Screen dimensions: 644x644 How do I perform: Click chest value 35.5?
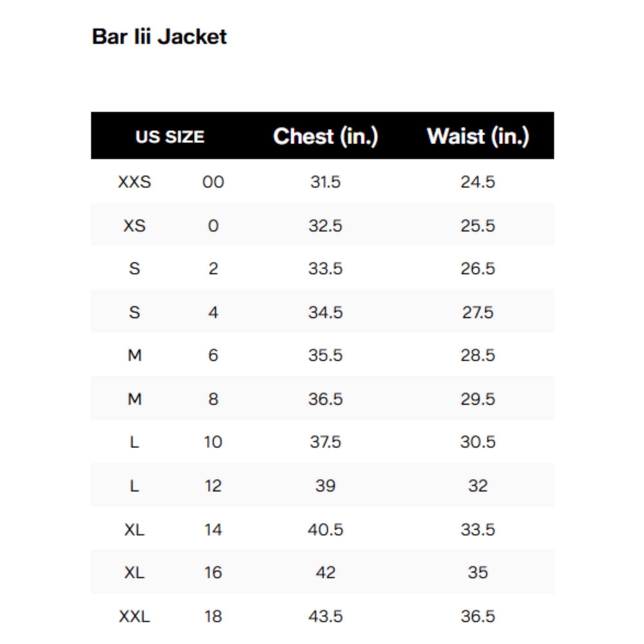click(x=325, y=355)
